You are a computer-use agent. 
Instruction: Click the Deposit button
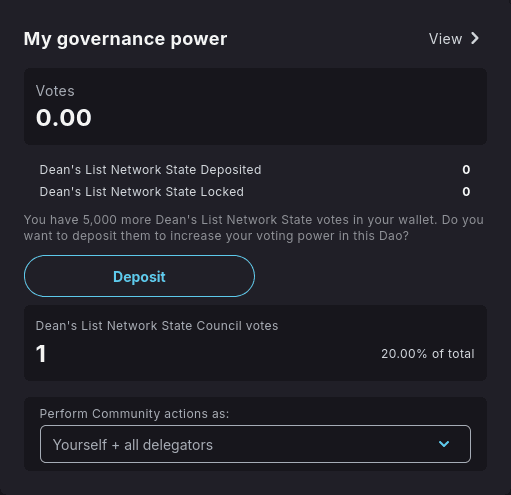tap(139, 276)
